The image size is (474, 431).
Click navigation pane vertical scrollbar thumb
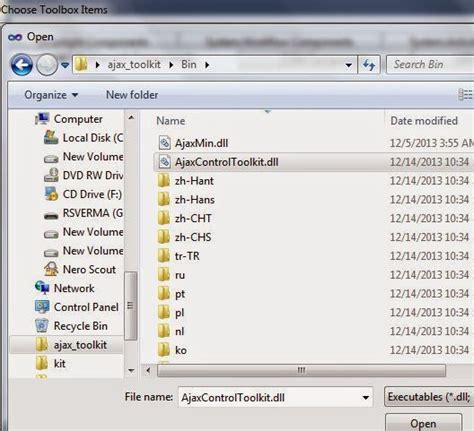tap(131, 305)
